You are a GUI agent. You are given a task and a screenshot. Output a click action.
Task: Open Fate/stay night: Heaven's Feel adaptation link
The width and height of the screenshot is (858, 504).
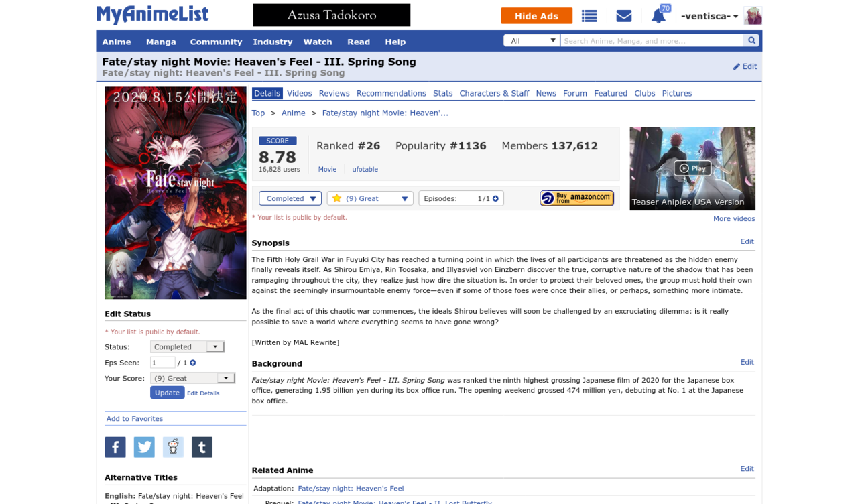(351, 489)
